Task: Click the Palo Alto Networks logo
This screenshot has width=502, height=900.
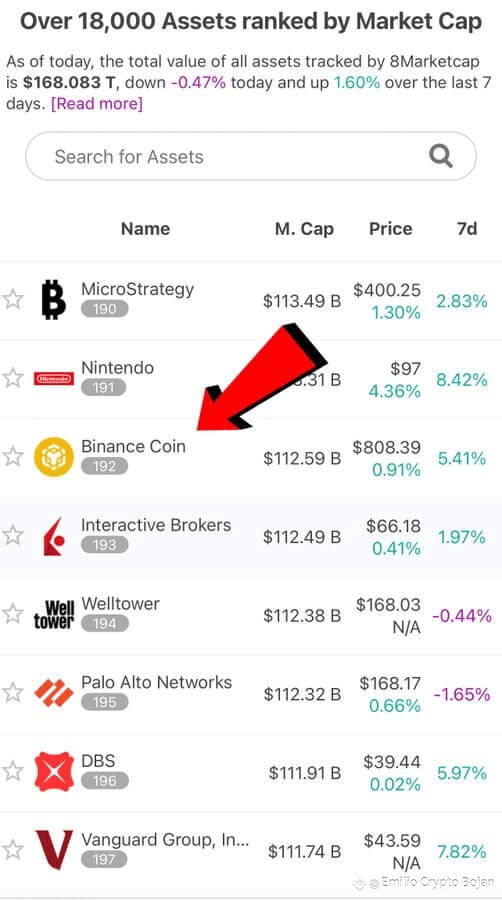Action: [53, 693]
